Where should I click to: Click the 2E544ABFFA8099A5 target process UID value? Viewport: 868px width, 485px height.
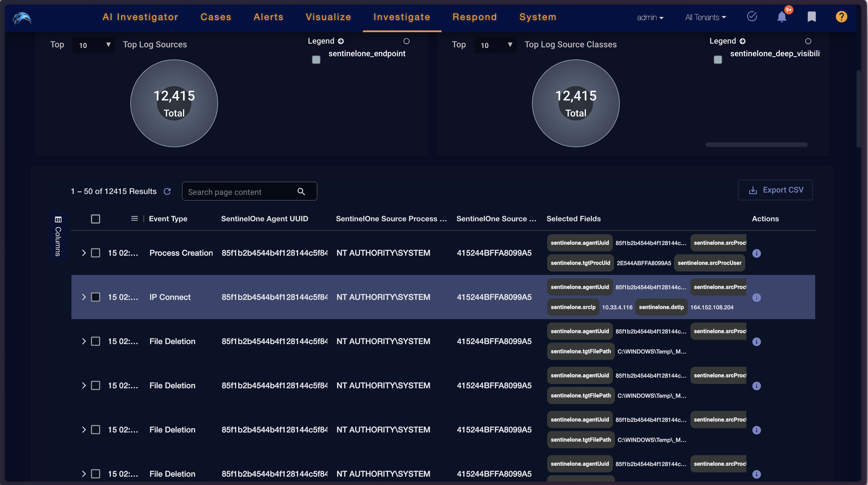click(644, 263)
